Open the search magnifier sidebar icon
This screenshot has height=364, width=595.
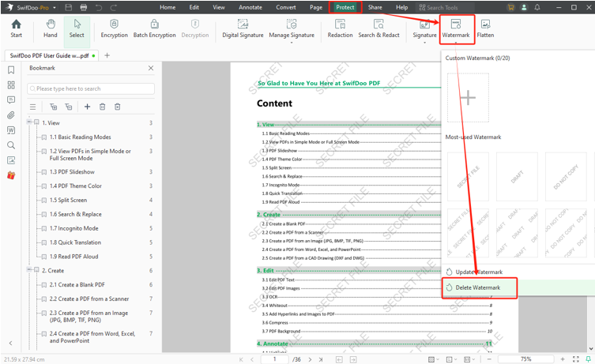(x=11, y=145)
